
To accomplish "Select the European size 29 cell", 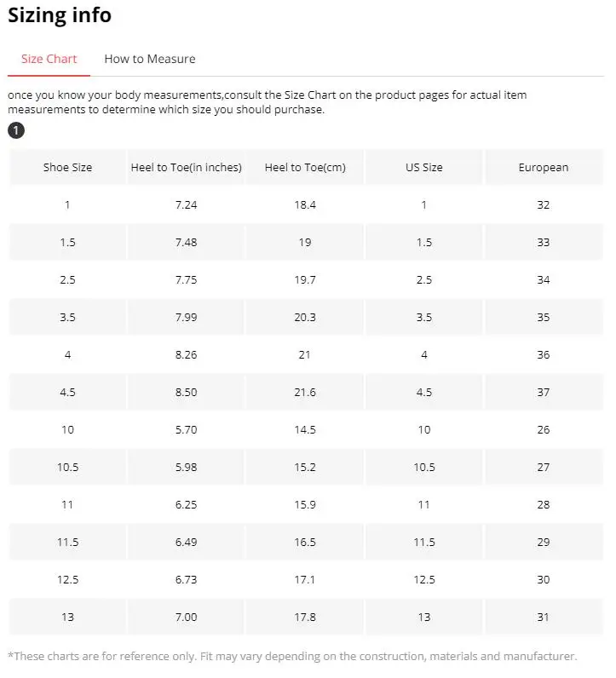I will 544,543.
